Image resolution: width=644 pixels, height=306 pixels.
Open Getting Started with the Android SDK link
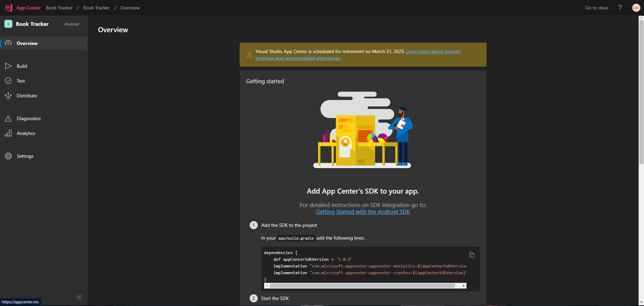click(363, 212)
